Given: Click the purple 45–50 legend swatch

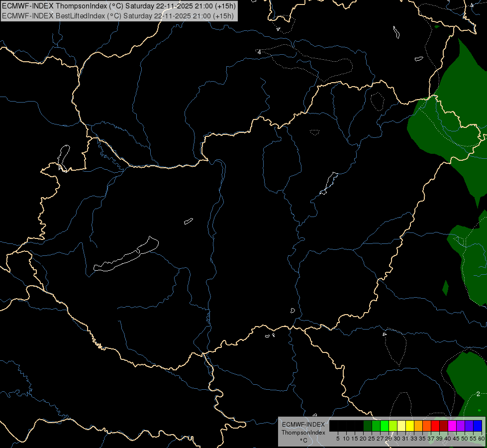Looking at the screenshot, I should (x=461, y=426).
